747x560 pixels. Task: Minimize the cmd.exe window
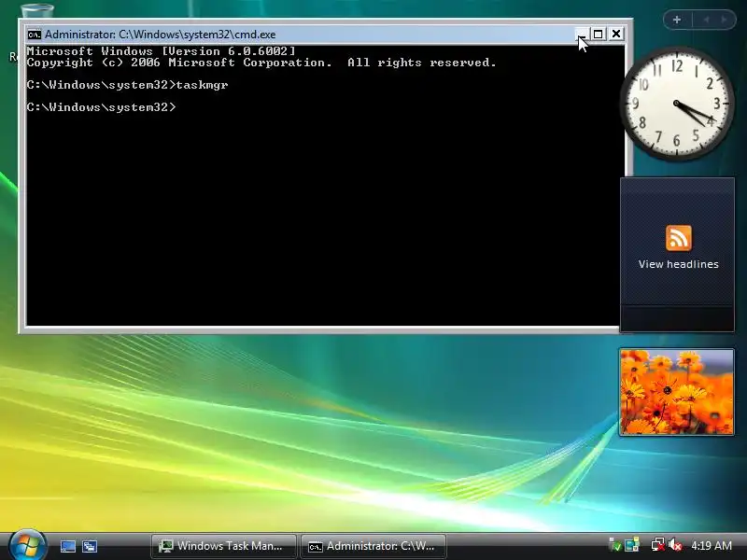tap(581, 34)
